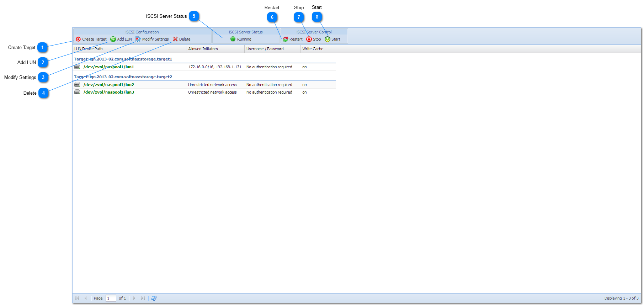This screenshot has height=306, width=644.
Task: Go to previous page in pager
Action: pos(85,298)
